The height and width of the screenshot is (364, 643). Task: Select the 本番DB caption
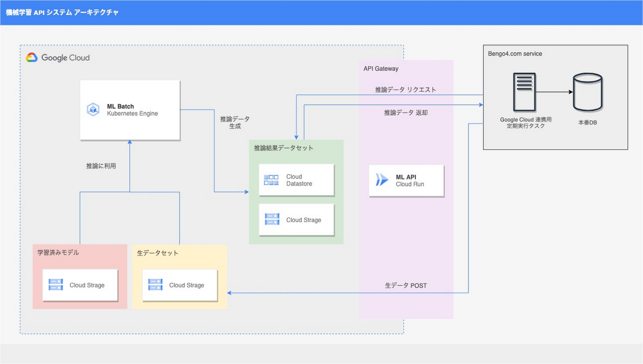point(588,122)
